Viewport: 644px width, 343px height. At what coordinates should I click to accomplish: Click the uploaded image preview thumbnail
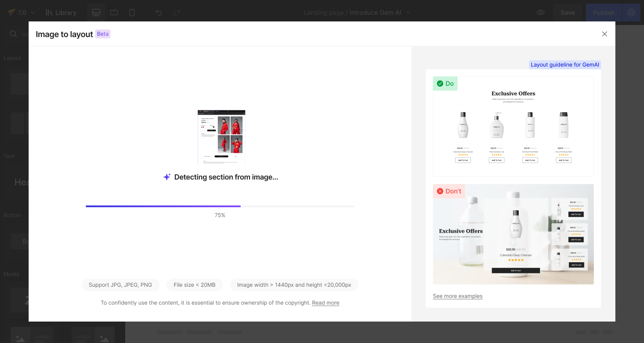(x=221, y=137)
